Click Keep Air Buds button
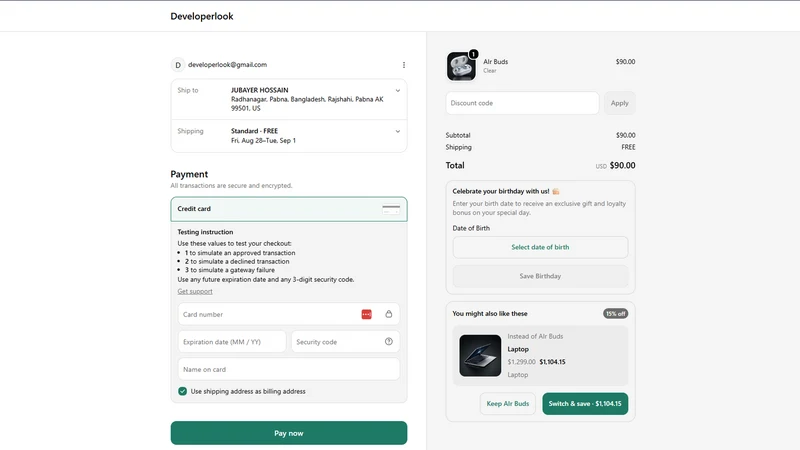Screen dimensions: 800x450 (x=508, y=404)
